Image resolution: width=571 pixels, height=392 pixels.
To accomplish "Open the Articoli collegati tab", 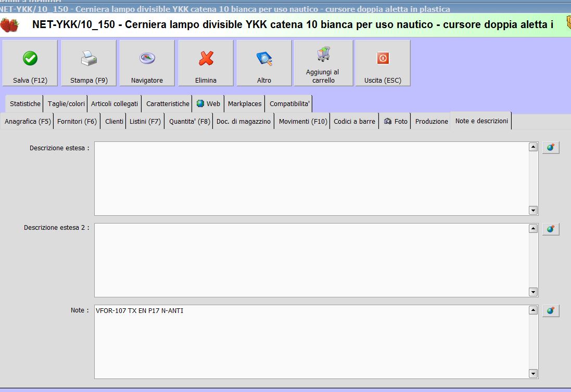I will 115,104.
